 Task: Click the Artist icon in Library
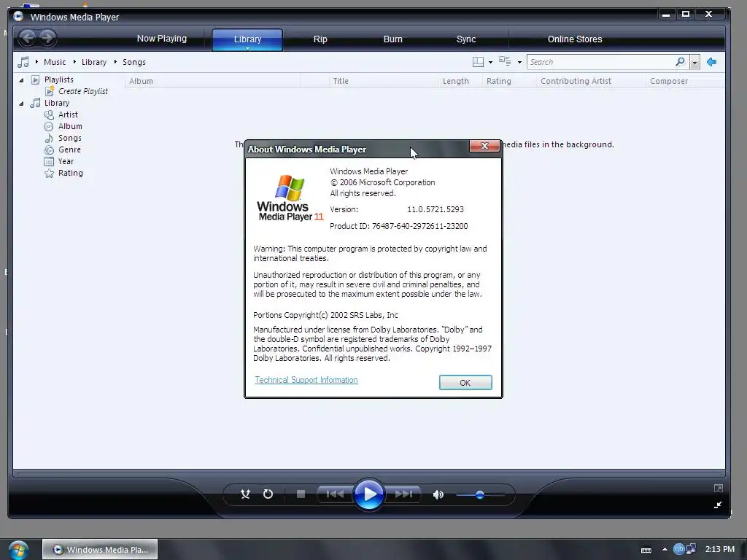click(x=49, y=114)
